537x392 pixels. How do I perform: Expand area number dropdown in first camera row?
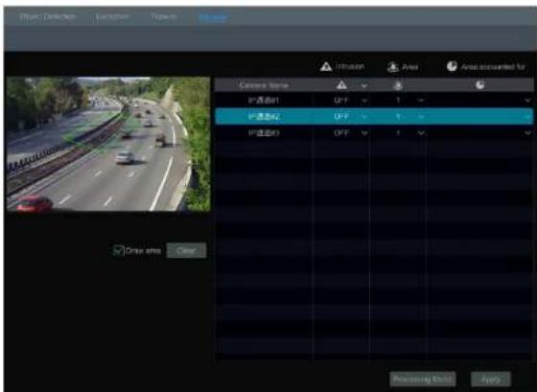(421, 101)
